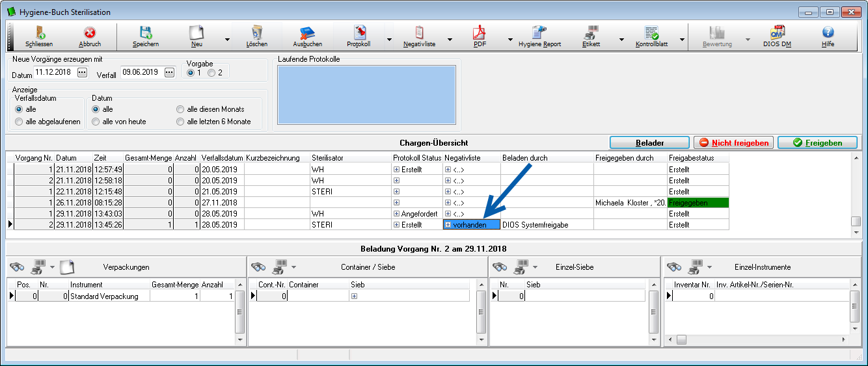Screen dimensions: 868x366
Task: Click binoculars icon in Container / Siebe panel
Action: [x=258, y=267]
